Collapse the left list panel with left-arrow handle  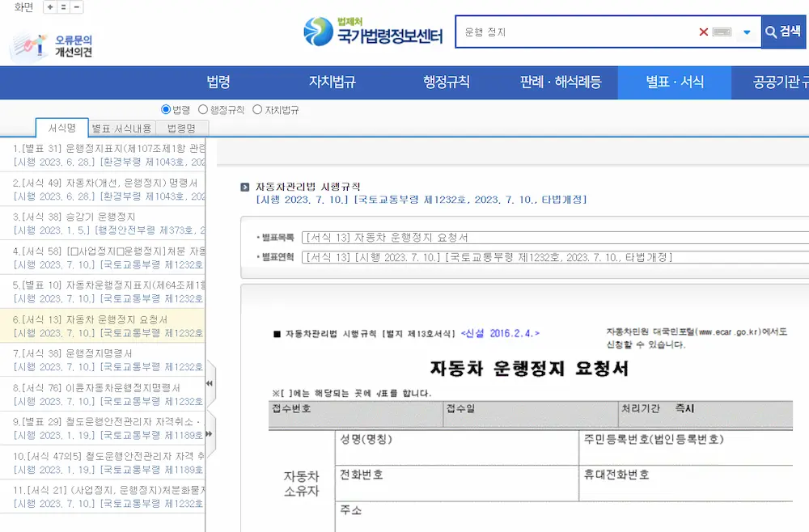coord(210,383)
